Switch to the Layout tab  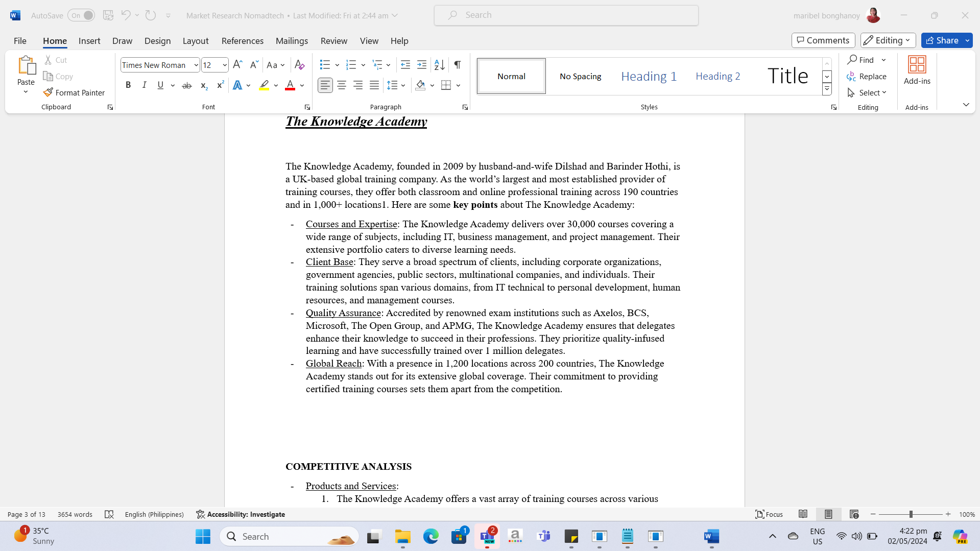pyautogui.click(x=196, y=41)
